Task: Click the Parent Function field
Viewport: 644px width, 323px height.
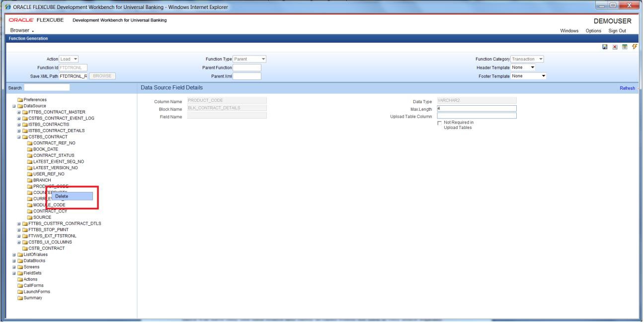Action: [247, 67]
